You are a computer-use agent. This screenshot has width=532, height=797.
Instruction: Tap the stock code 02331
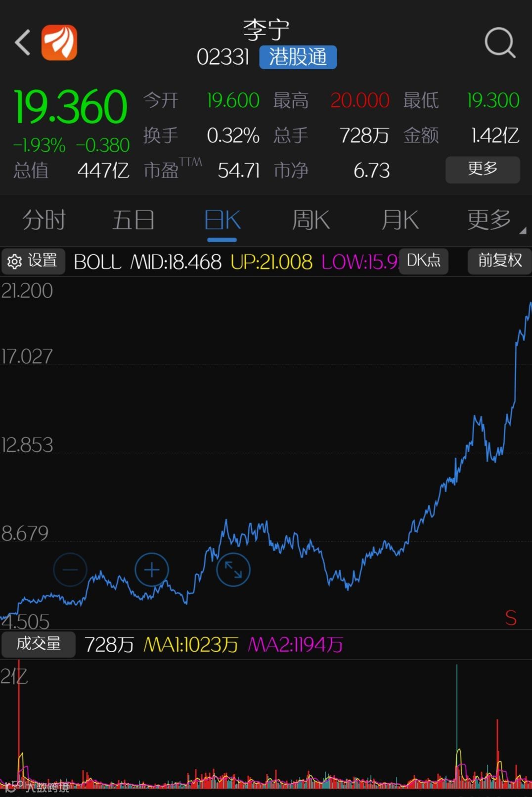pos(223,57)
